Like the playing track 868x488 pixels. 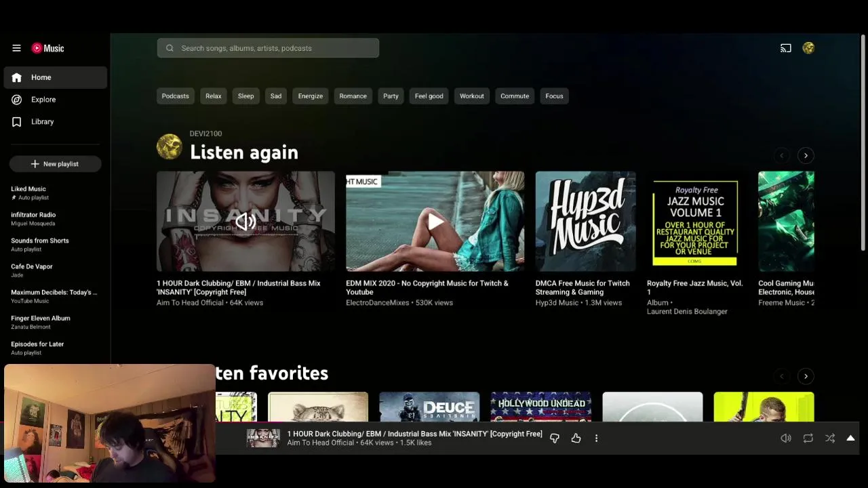point(576,439)
